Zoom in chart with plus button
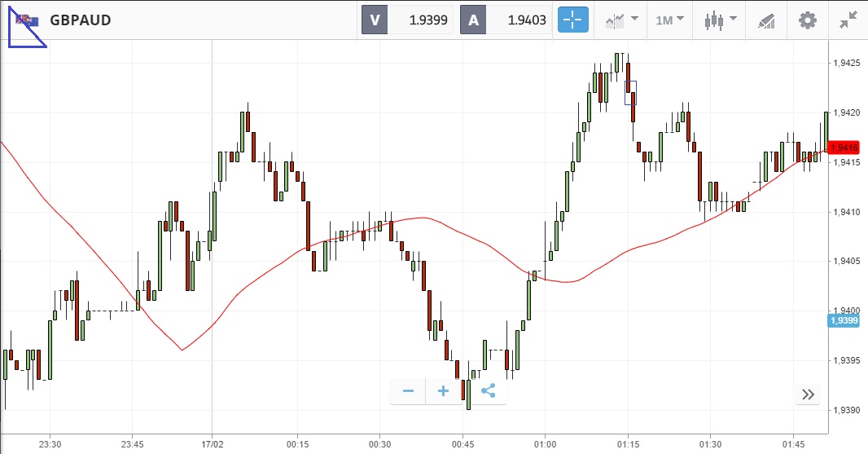 tap(444, 391)
